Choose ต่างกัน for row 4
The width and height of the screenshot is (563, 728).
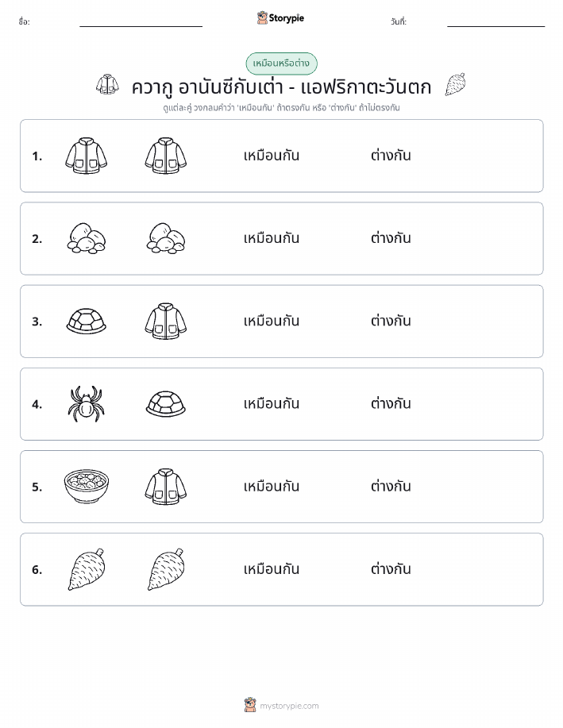[391, 403]
